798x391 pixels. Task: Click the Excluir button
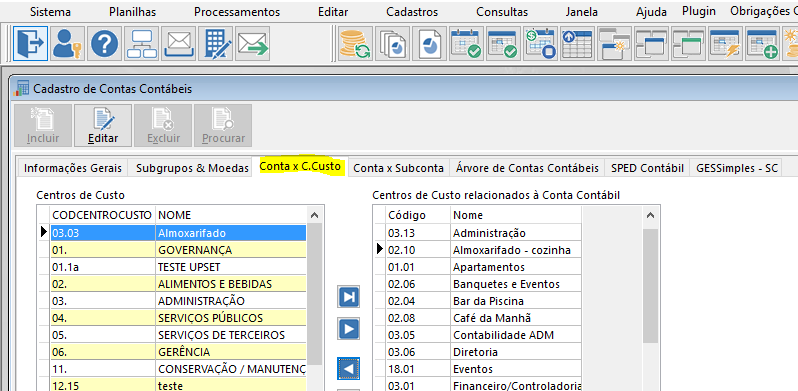163,125
